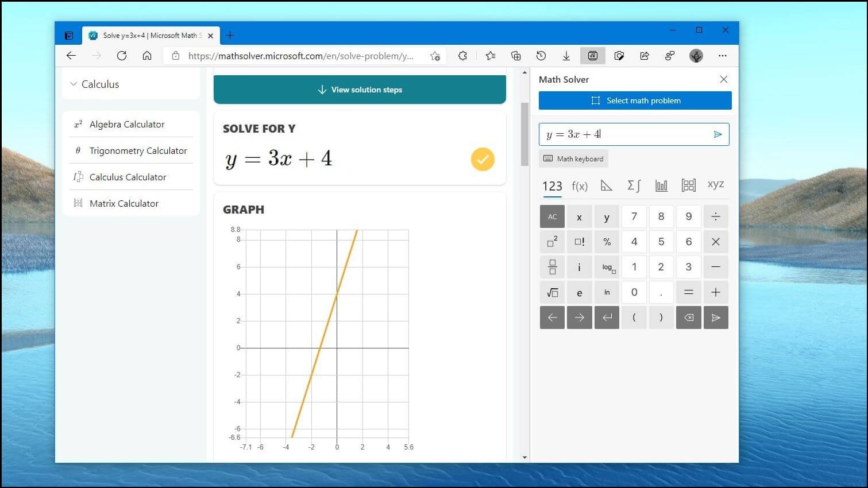The height and width of the screenshot is (488, 868).
Task: Click the address bar URL
Action: point(300,56)
